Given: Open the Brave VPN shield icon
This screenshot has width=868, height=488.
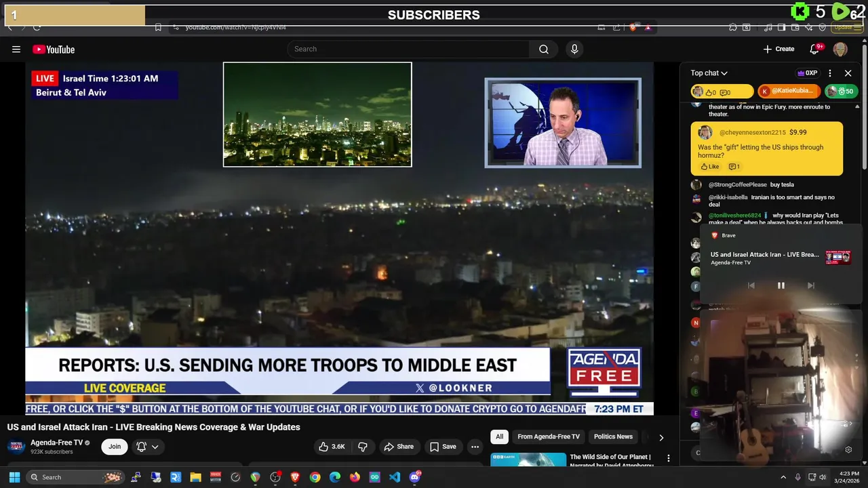Looking at the screenshot, I should tap(822, 27).
